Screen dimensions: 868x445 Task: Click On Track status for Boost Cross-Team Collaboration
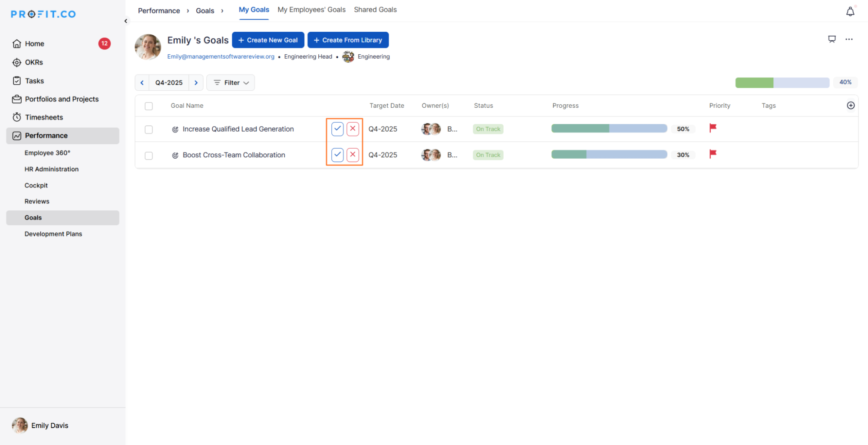coord(488,155)
